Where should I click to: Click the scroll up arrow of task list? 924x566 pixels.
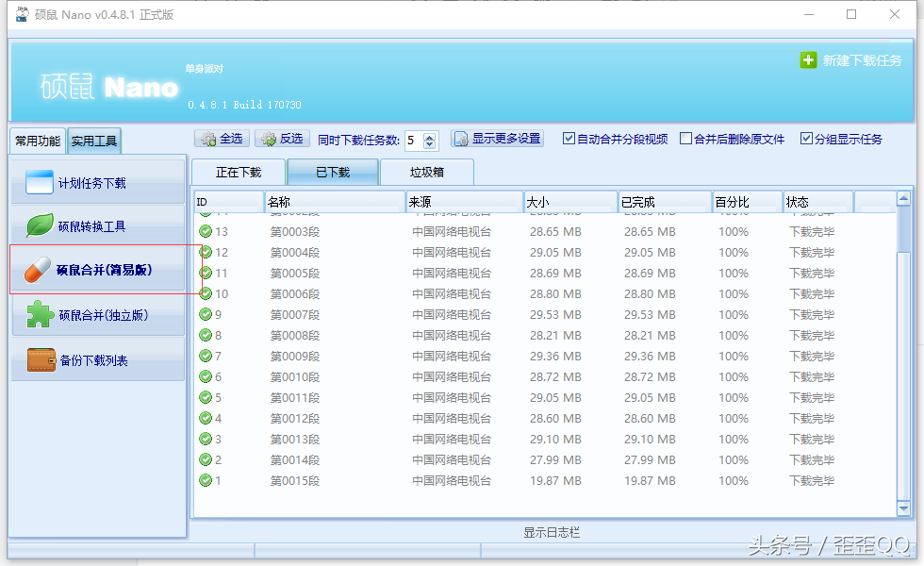(903, 199)
